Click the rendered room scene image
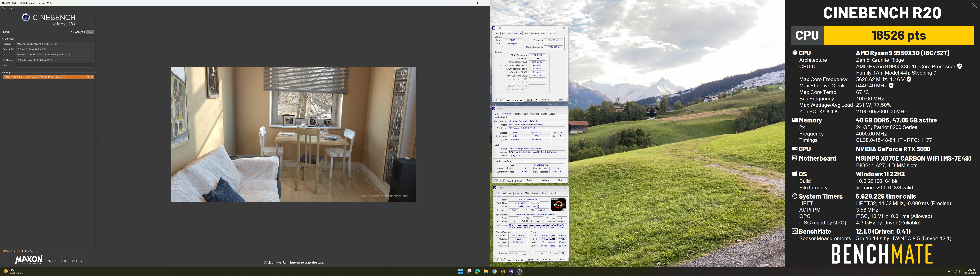Image resolution: width=980 pixels, height=276 pixels. 293,134
